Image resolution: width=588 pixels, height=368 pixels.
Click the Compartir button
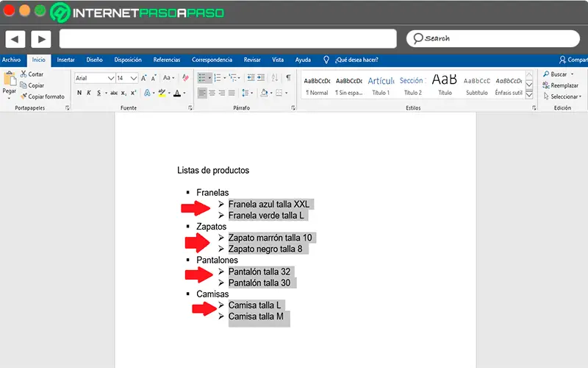pyautogui.click(x=573, y=60)
